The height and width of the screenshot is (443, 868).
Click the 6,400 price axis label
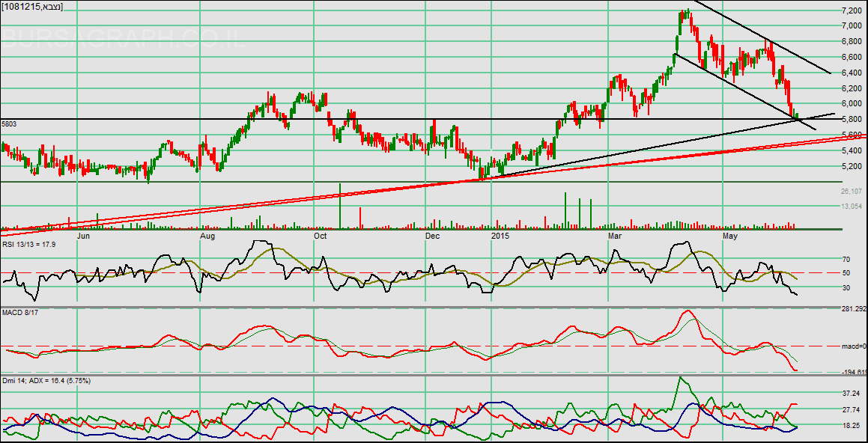[x=852, y=73]
